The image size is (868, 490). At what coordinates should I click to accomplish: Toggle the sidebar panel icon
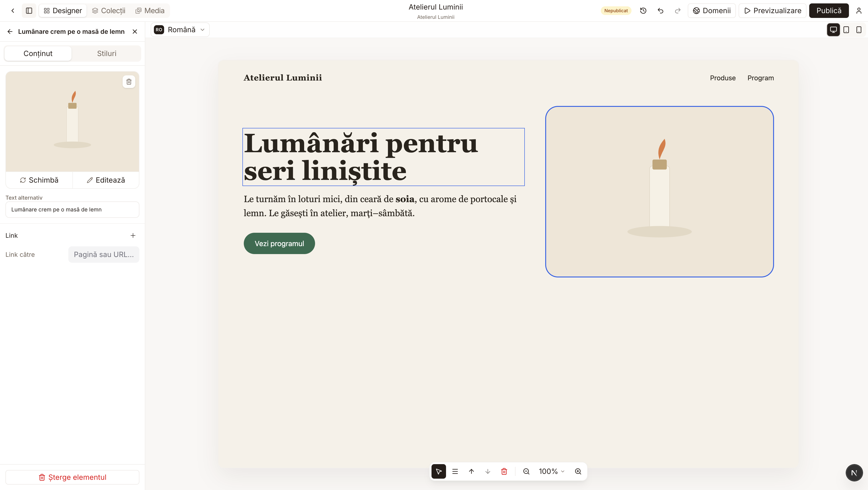click(29, 11)
